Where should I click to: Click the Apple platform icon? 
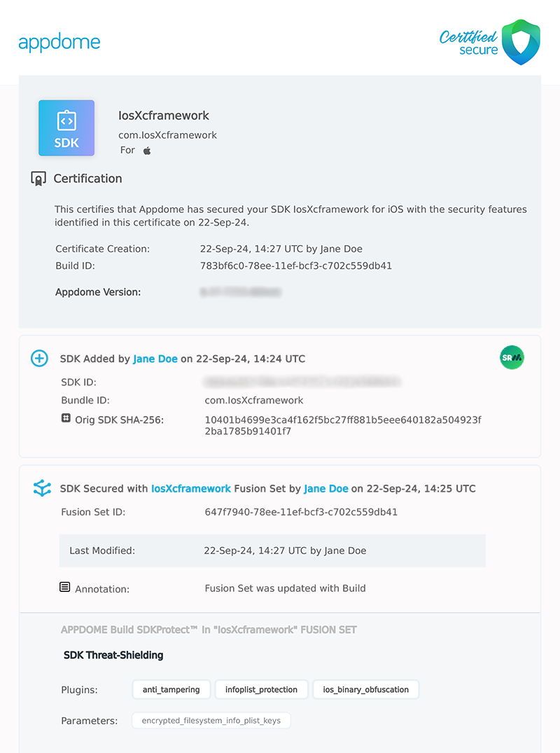(147, 151)
